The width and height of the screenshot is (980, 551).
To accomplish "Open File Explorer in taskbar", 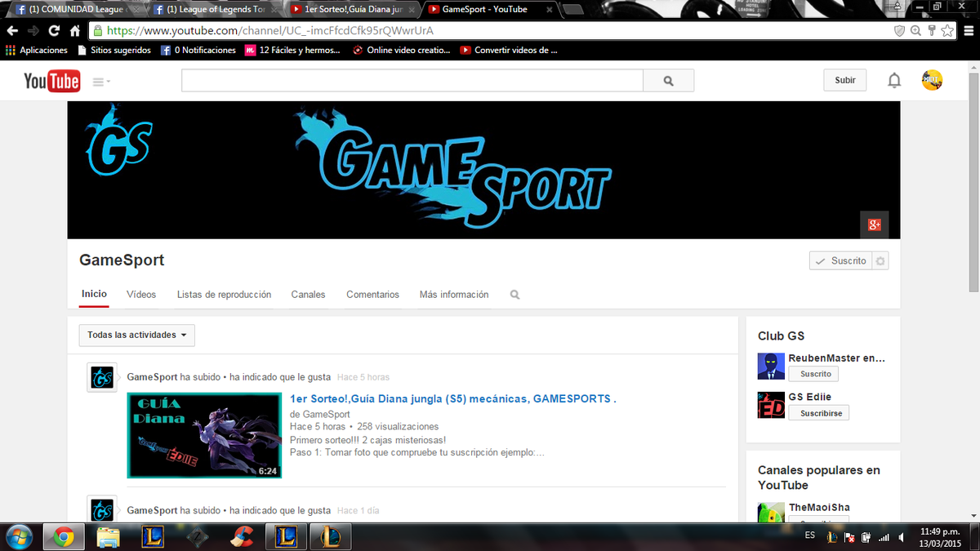I will [x=109, y=537].
